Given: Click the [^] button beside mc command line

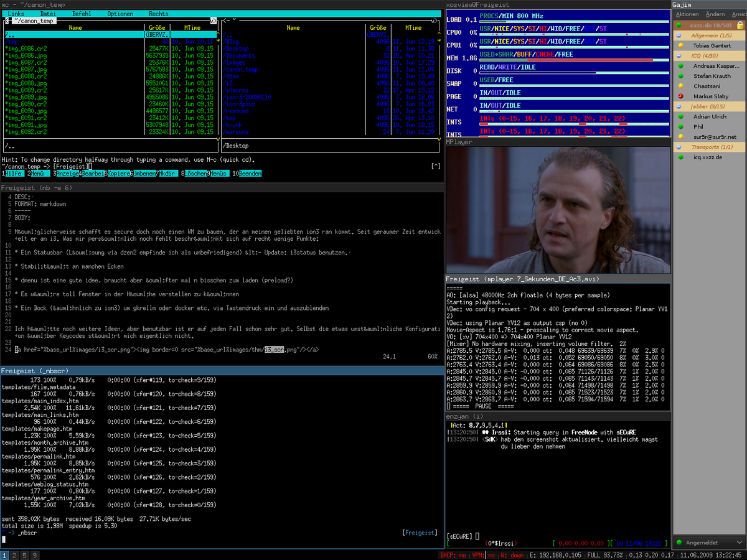Looking at the screenshot, I should [436, 166].
